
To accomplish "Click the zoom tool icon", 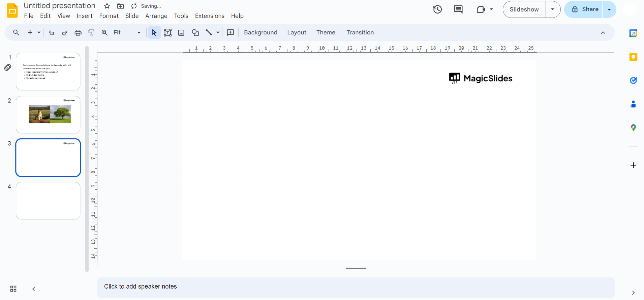I will tap(104, 32).
